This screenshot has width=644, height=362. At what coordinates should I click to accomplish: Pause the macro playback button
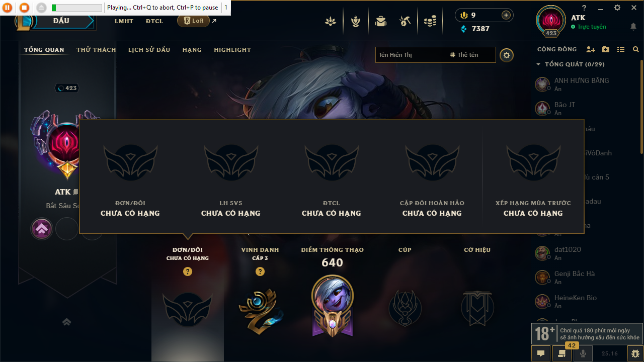click(x=8, y=8)
